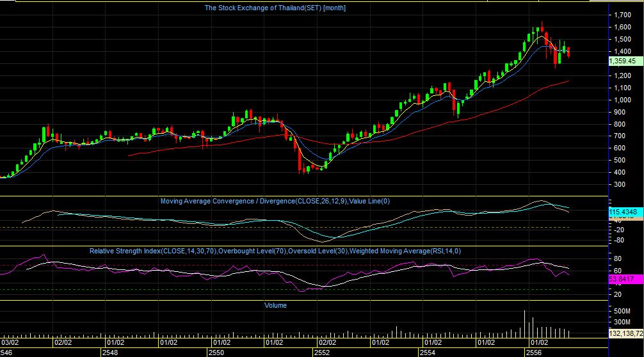Click the -20 MACD axis label
This screenshot has width=644, height=357.
point(618,230)
